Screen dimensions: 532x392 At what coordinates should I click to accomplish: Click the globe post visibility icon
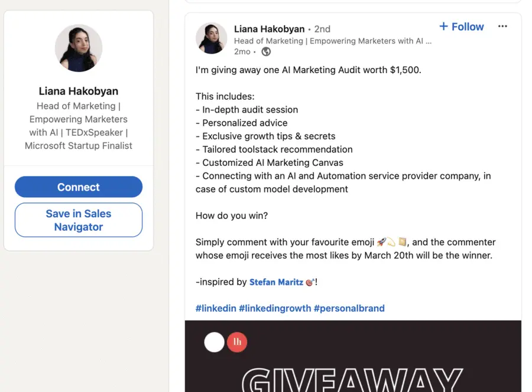pos(265,51)
